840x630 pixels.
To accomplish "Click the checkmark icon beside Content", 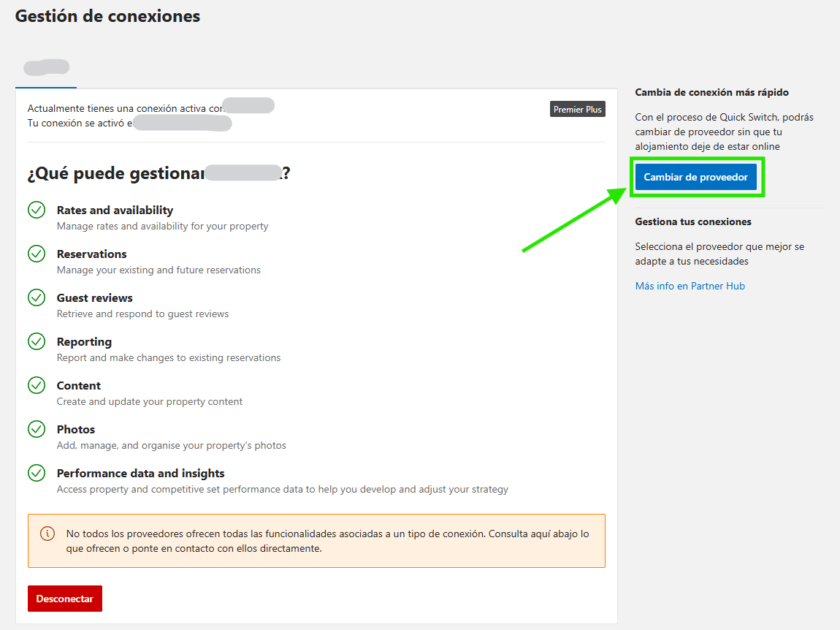I will click(37, 385).
